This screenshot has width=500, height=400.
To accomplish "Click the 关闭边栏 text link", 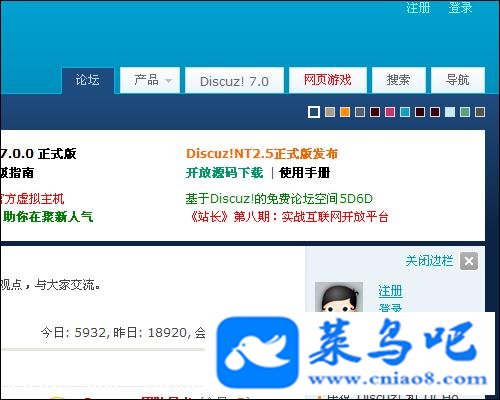I will click(429, 261).
